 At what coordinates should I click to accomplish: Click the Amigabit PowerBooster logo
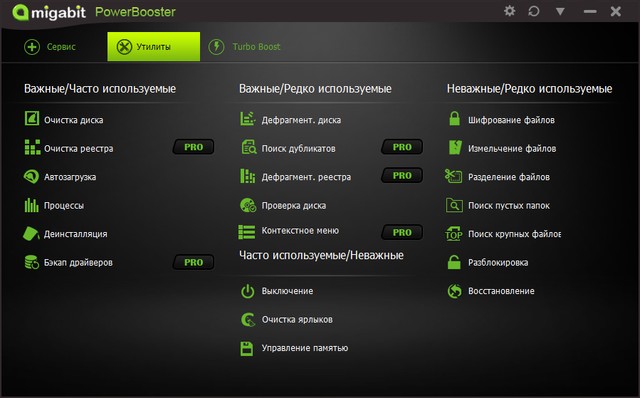click(x=94, y=12)
